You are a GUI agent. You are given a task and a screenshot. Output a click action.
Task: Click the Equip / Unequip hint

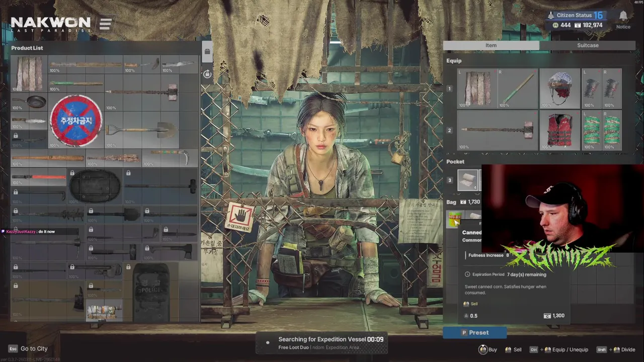pyautogui.click(x=558, y=349)
